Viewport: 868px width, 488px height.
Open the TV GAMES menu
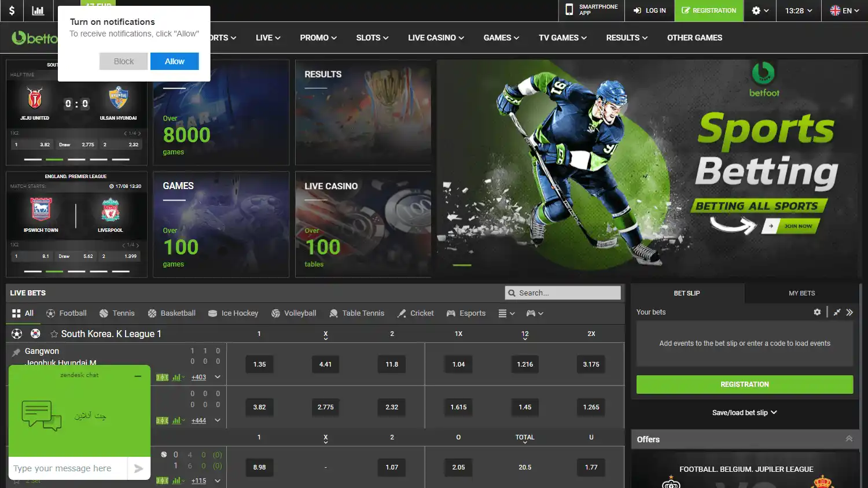[x=562, y=38]
